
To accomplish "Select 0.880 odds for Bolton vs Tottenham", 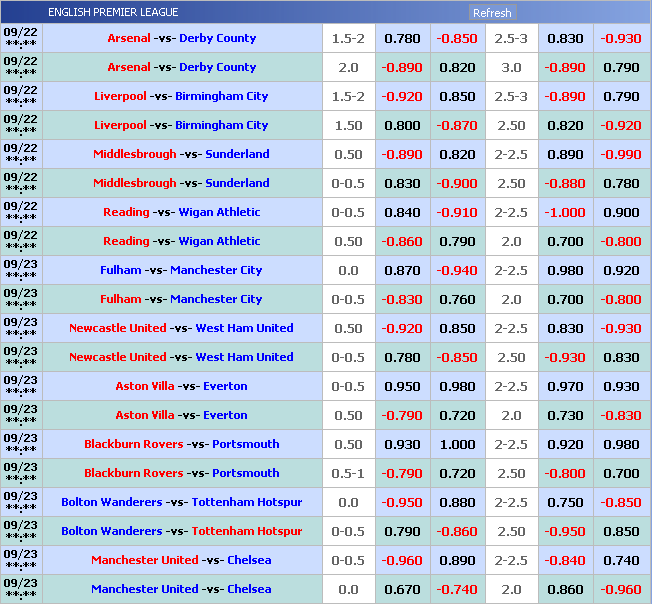I will coord(456,502).
